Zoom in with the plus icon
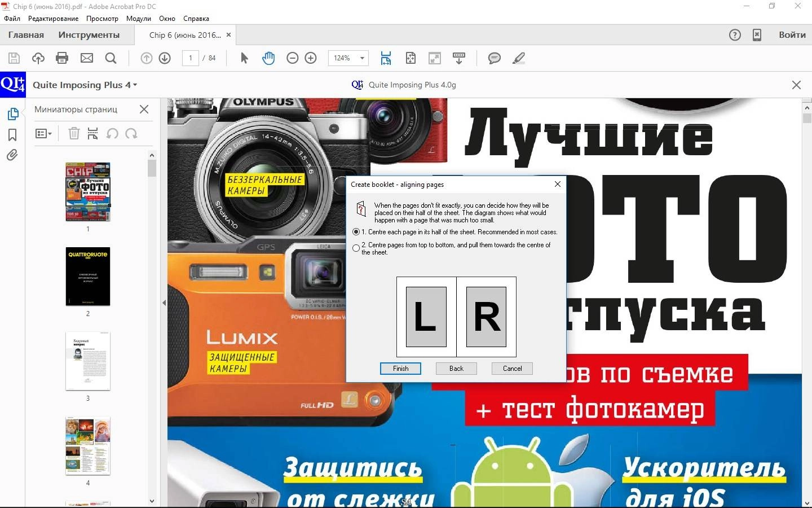This screenshot has height=508, width=812. point(311,58)
